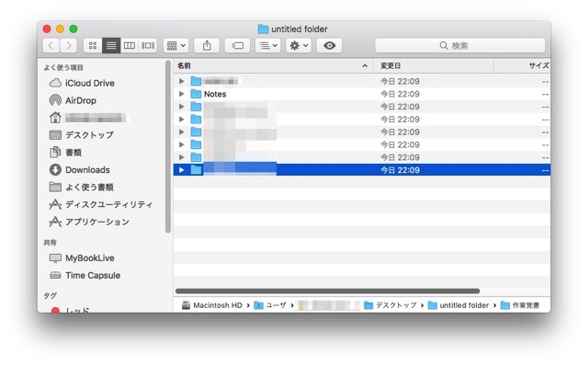The image size is (588, 366).
Task: Open Downloads in the sidebar
Action: coord(80,170)
